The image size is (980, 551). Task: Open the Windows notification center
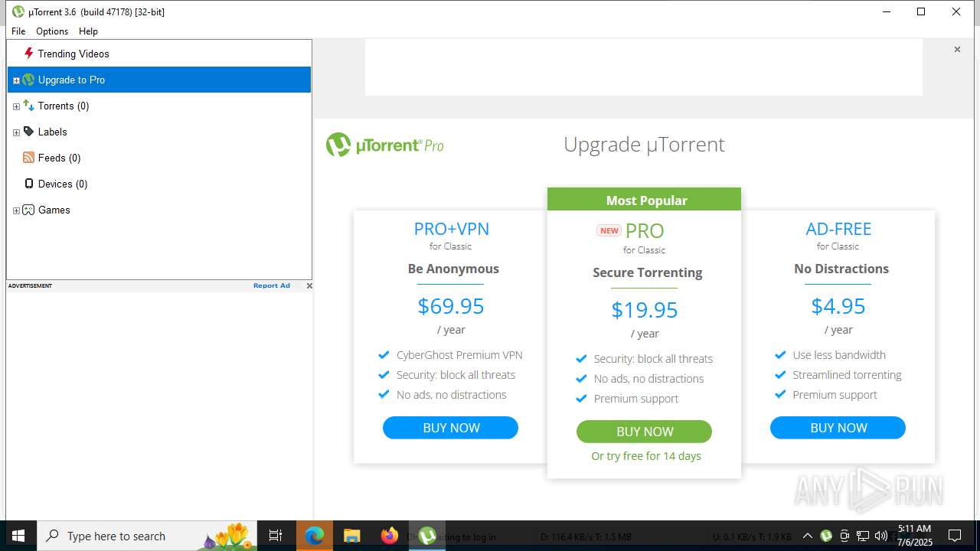click(955, 536)
